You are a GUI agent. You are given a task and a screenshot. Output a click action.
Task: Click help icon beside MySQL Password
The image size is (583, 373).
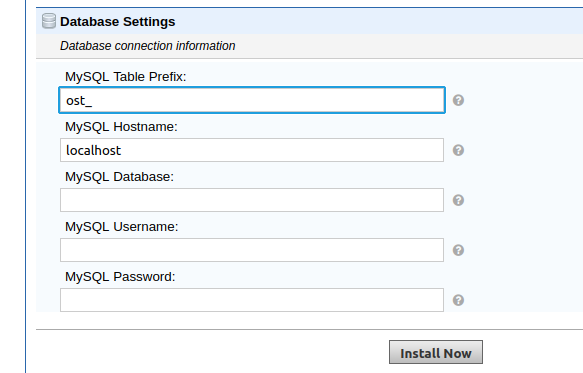[x=458, y=300]
